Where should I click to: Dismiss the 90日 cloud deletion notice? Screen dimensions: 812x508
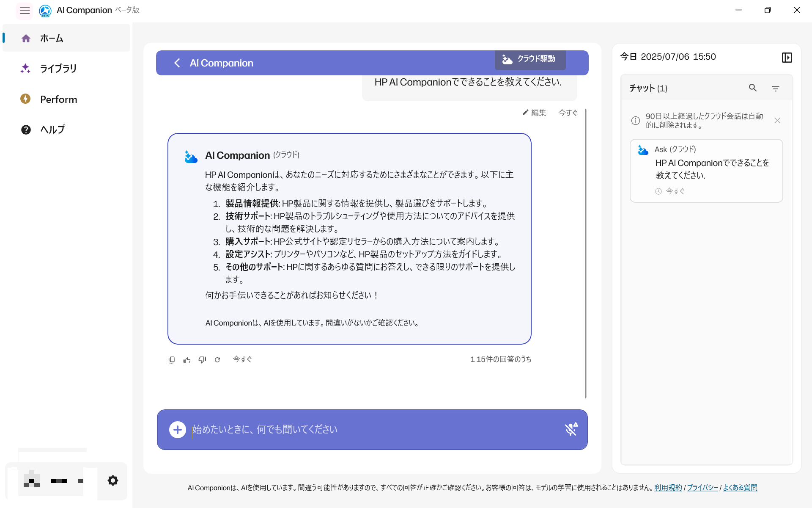coord(777,121)
